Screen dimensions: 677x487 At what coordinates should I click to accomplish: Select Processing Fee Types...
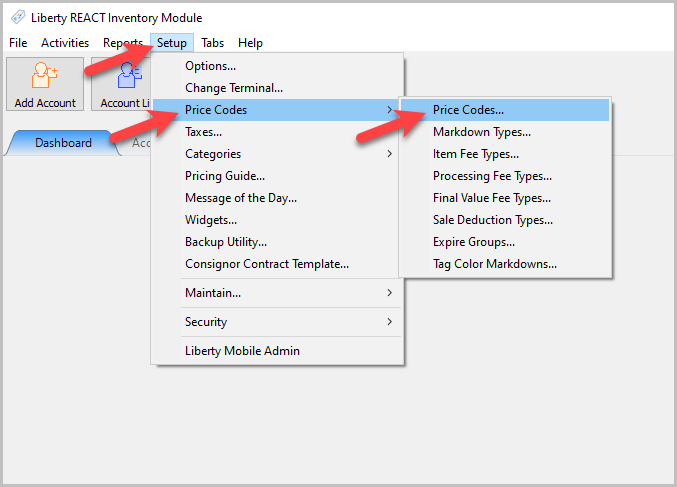(505, 176)
